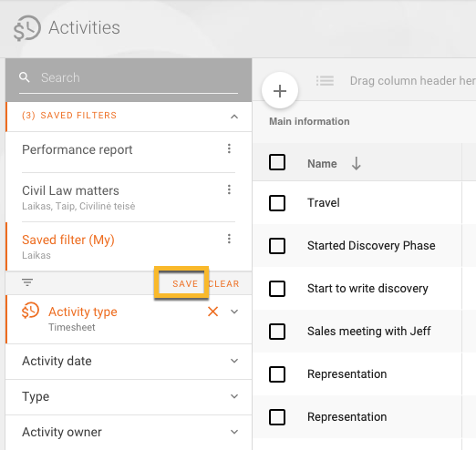Open Civil Law matters three-dot menu
The image size is (476, 450).
point(229,189)
